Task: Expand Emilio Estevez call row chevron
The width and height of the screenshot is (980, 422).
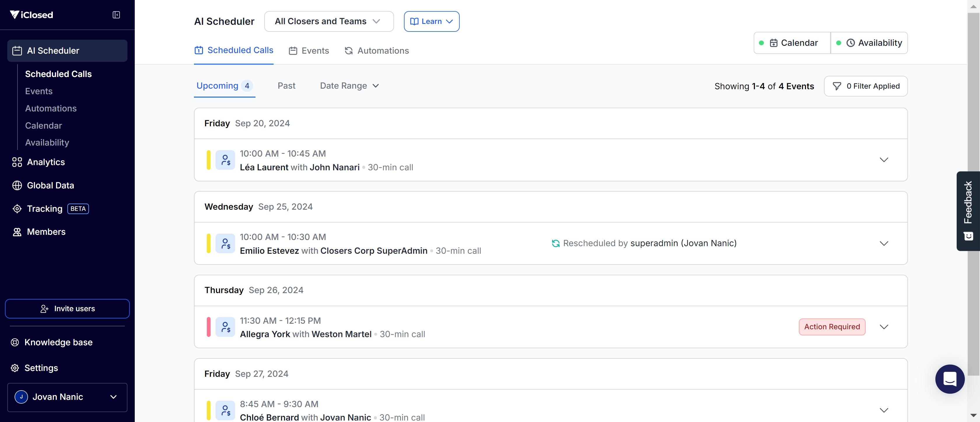Action: pyautogui.click(x=884, y=244)
